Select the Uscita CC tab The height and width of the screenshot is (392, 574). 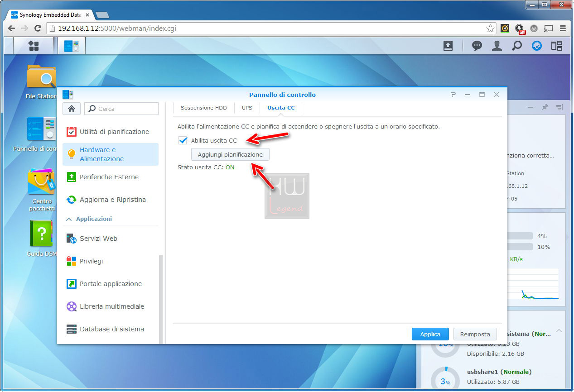pyautogui.click(x=281, y=108)
